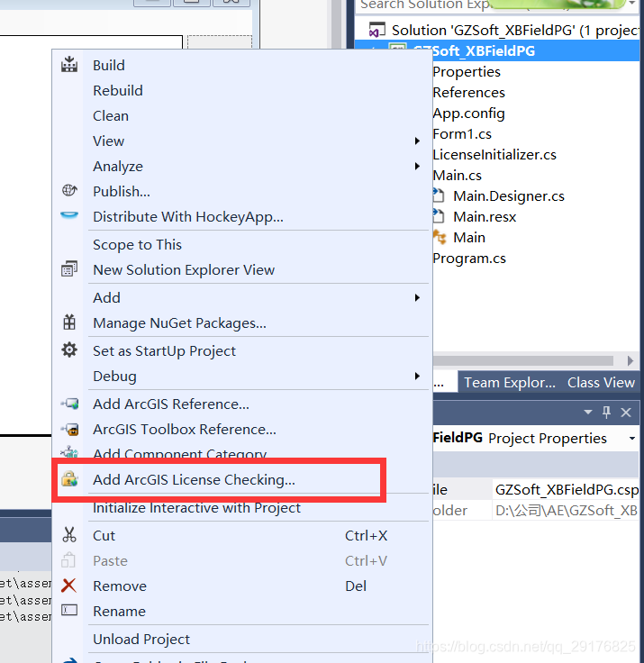Click the scrollbar right arrow in Solution Explorer

(x=630, y=360)
